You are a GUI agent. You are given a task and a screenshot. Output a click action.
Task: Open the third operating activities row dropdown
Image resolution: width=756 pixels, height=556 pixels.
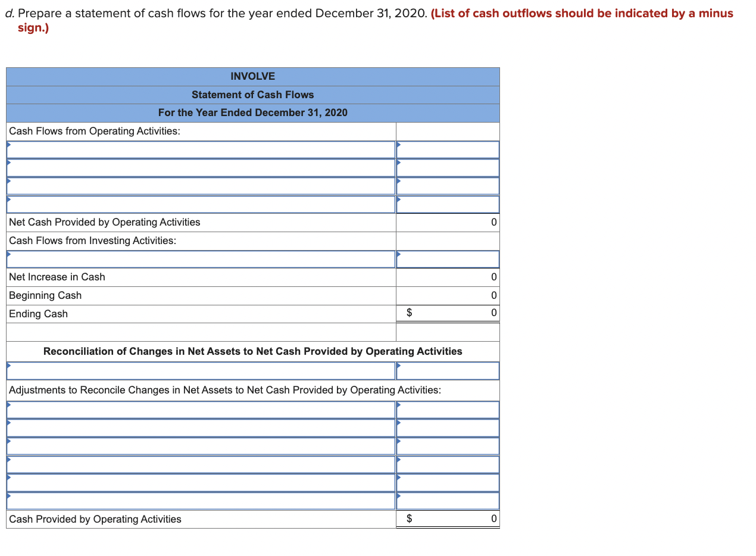click(x=200, y=185)
